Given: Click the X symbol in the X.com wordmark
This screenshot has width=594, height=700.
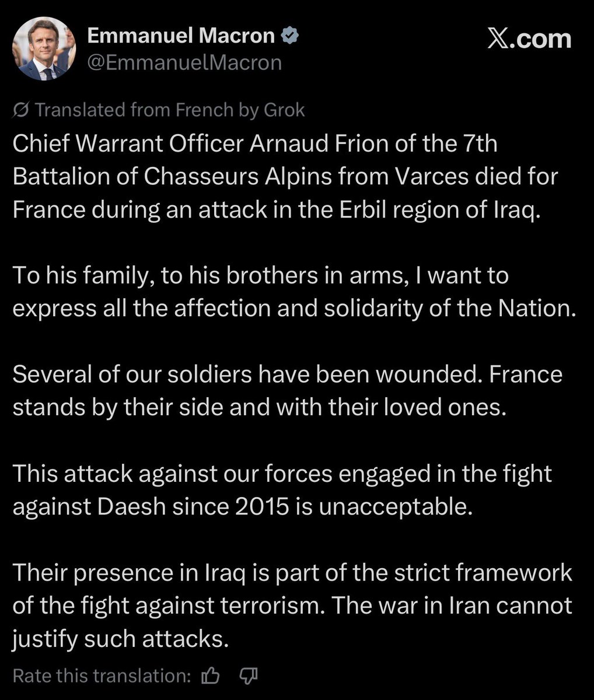Looking at the screenshot, I should (498, 38).
